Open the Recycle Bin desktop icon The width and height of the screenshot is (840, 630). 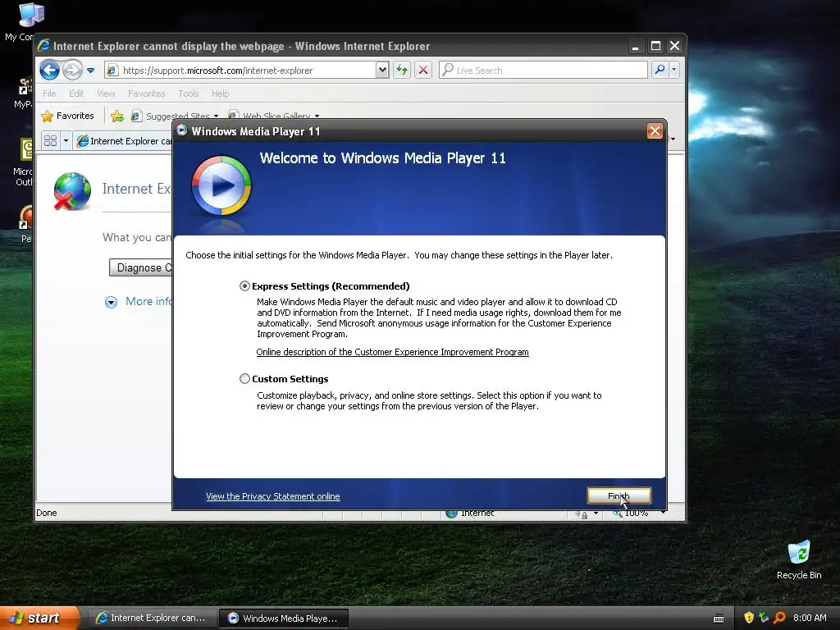coord(799,559)
